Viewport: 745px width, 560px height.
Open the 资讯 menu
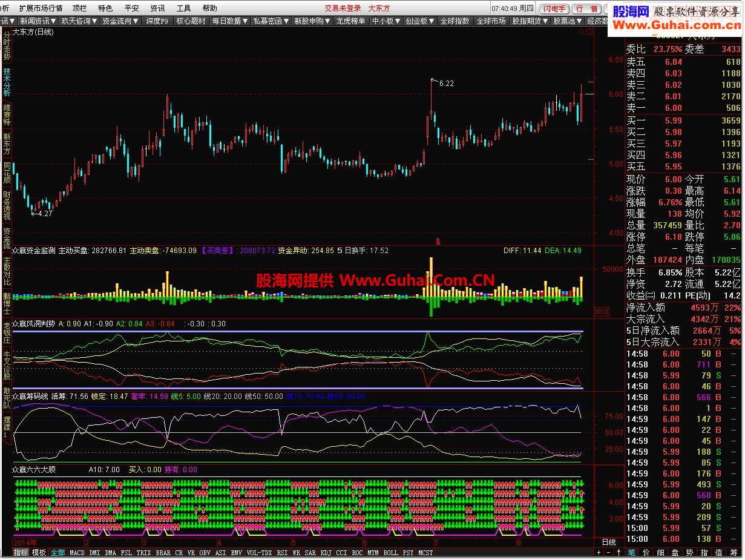[157, 8]
